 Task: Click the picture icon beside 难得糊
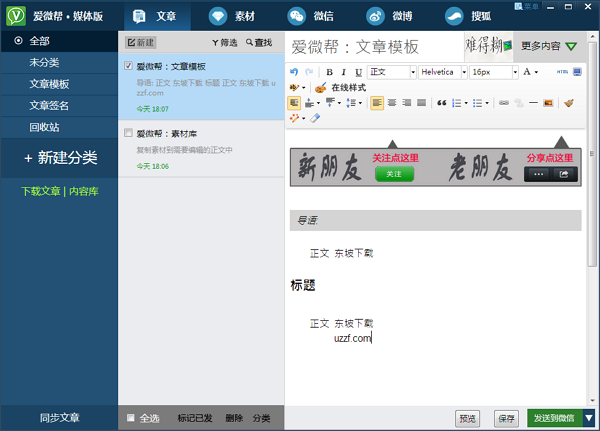508,46
